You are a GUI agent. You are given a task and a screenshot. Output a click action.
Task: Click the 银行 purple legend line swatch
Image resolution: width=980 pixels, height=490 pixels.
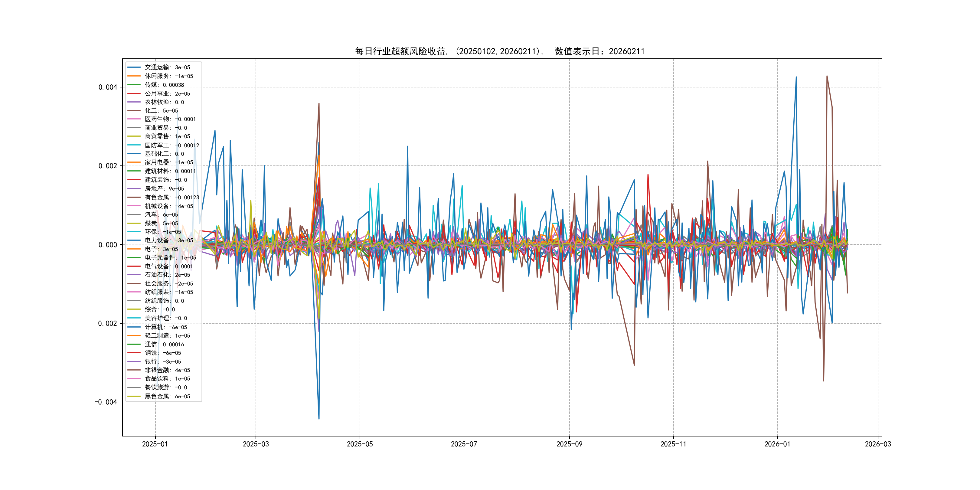[134, 361]
